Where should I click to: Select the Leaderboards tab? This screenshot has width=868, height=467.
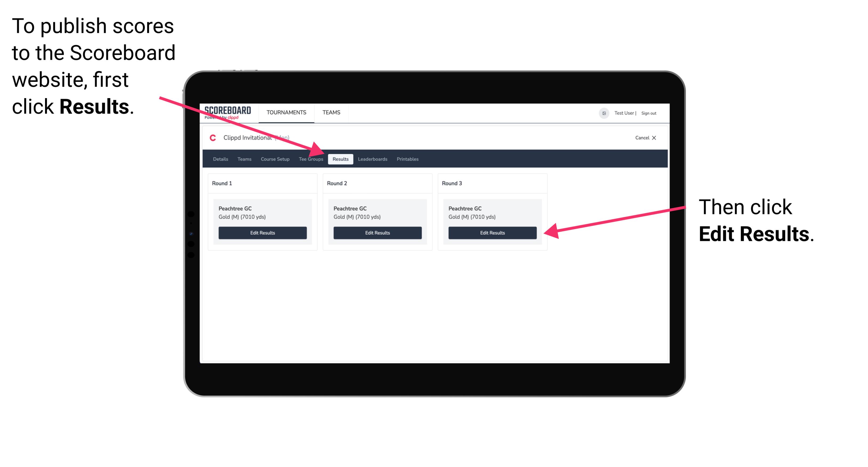click(x=373, y=159)
